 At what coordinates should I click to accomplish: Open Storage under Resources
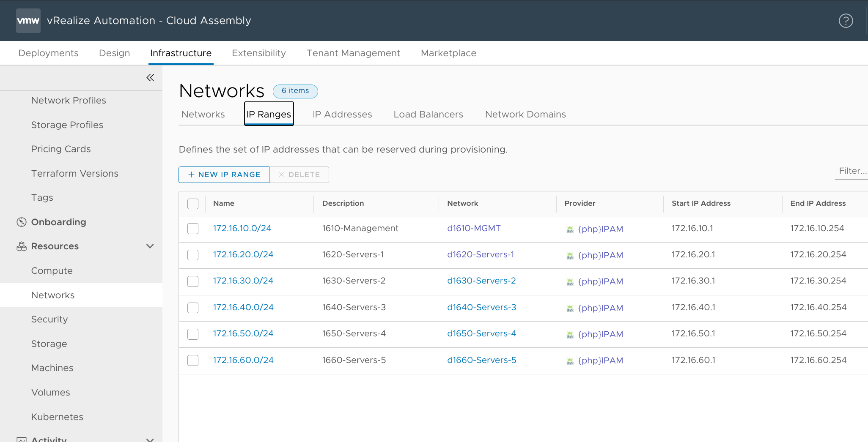(49, 344)
